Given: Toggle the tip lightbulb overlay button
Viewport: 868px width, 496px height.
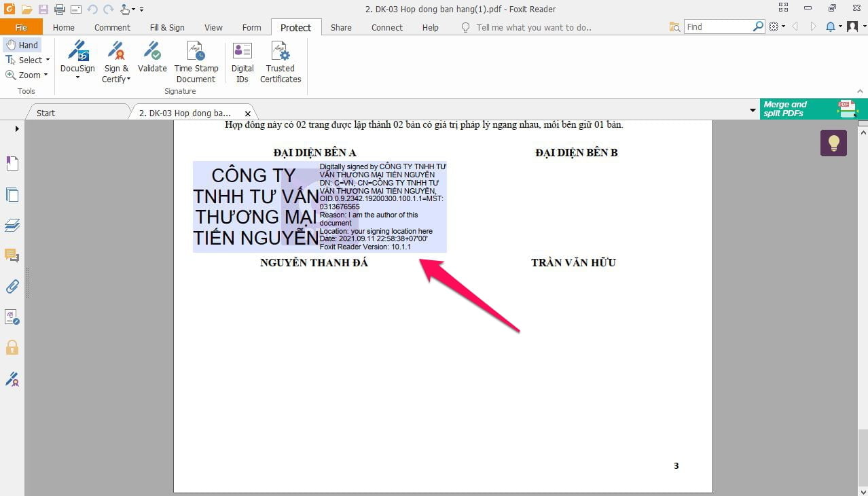Looking at the screenshot, I should 833,143.
